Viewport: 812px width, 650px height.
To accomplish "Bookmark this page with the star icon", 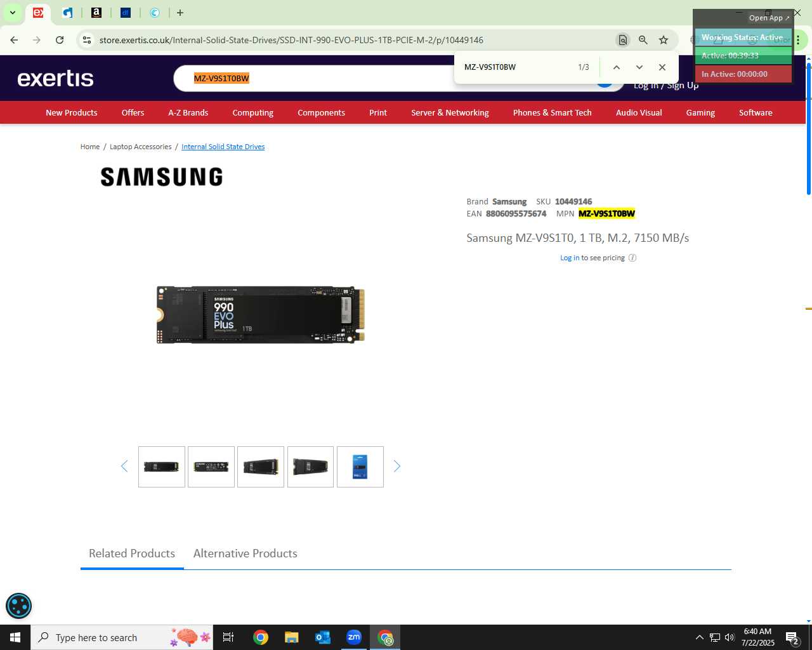I will coord(664,40).
